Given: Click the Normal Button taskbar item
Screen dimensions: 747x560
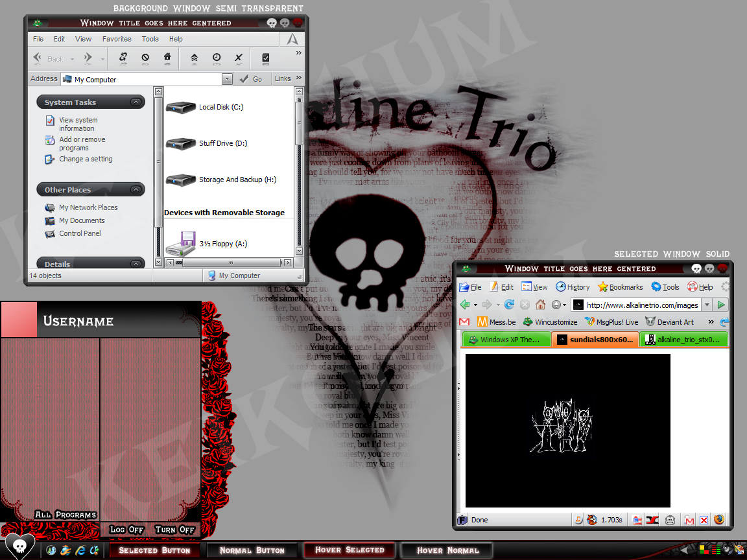Looking at the screenshot, I should coord(252,550).
